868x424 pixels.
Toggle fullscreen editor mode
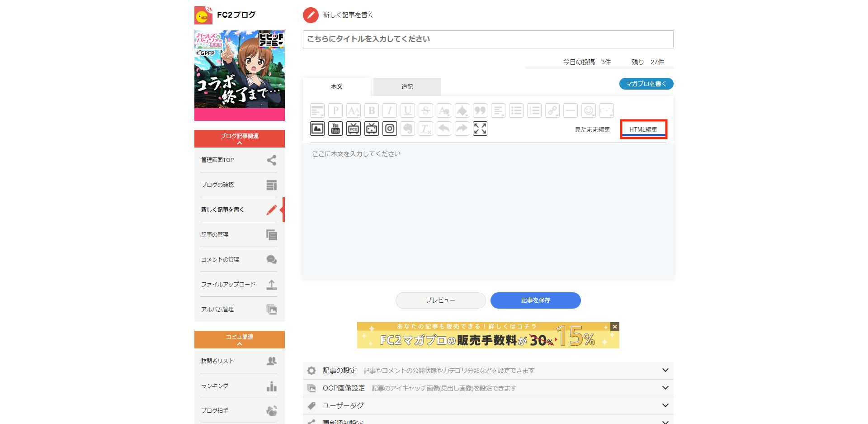(480, 129)
